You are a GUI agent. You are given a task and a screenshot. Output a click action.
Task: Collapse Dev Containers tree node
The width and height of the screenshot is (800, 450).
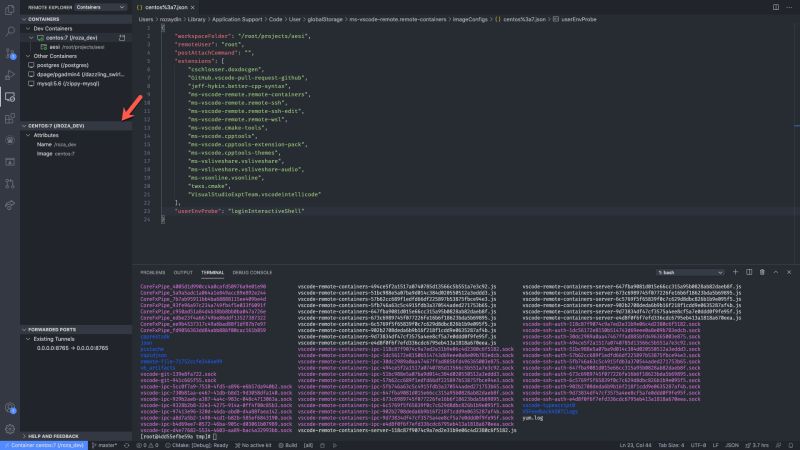pyautogui.click(x=29, y=29)
